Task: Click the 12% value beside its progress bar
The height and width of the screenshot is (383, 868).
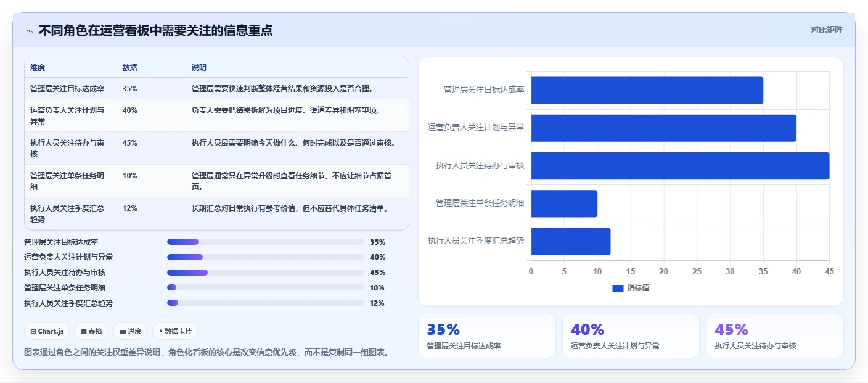Action: click(x=377, y=303)
